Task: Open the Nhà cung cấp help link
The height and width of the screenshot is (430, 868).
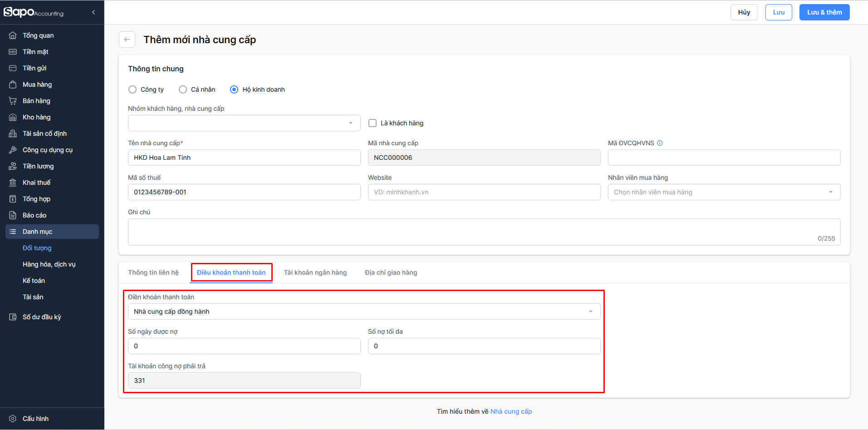Action: coord(511,411)
